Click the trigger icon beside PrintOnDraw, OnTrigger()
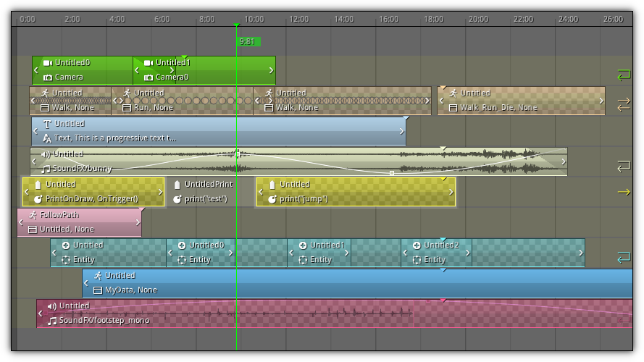This screenshot has height=362, width=644. [x=38, y=199]
